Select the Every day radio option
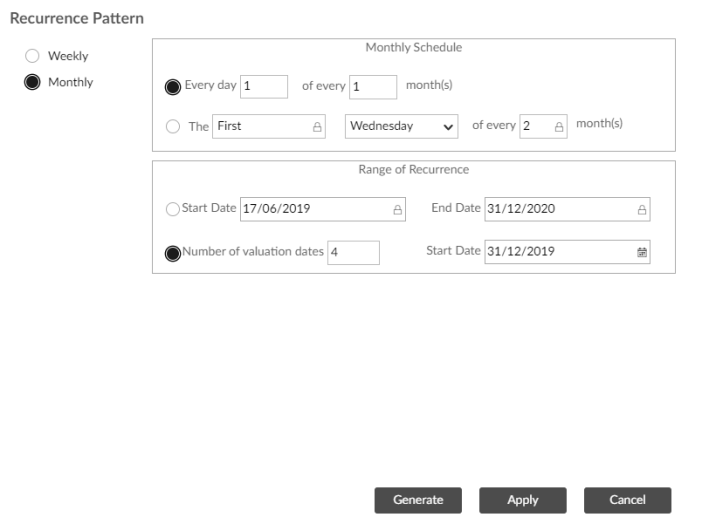 click(172, 87)
